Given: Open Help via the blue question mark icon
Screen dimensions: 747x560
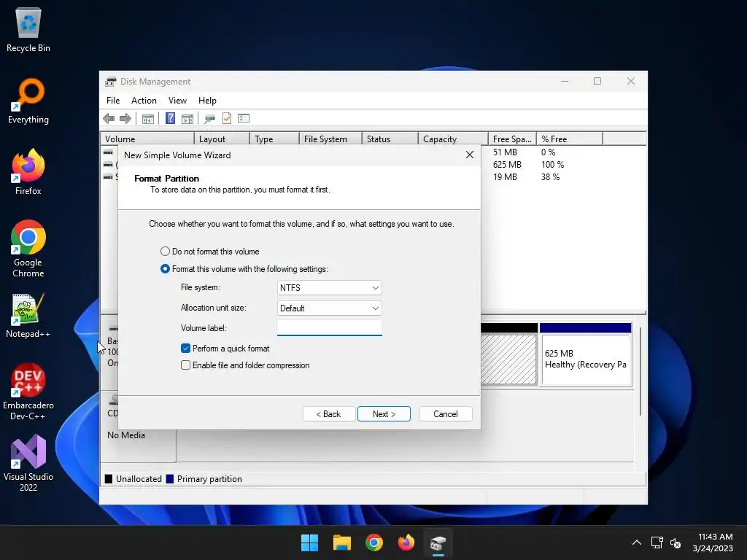Looking at the screenshot, I should point(170,118).
